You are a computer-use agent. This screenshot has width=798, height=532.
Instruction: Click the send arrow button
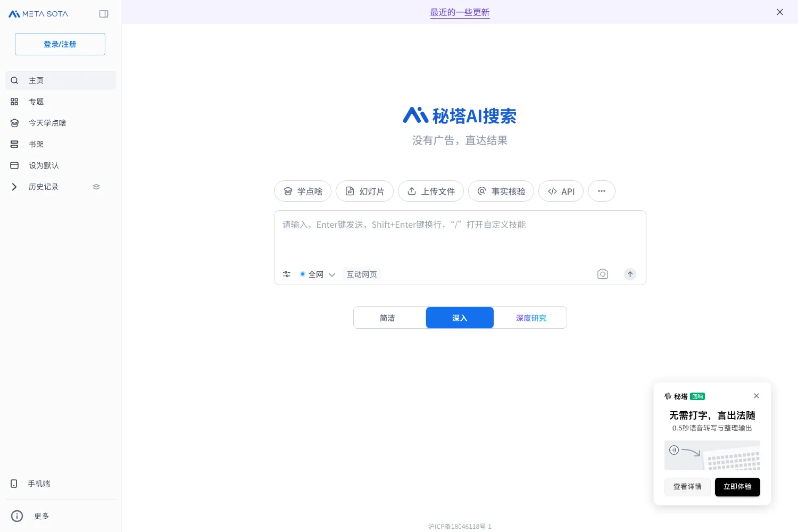coord(630,274)
